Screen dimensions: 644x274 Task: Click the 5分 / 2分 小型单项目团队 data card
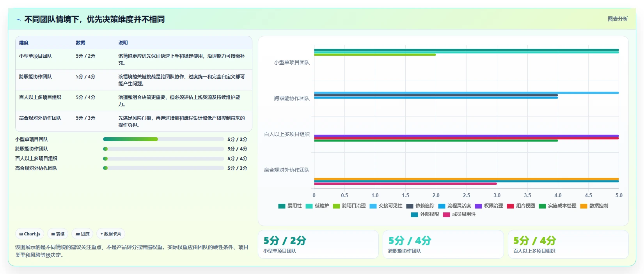tap(318, 244)
